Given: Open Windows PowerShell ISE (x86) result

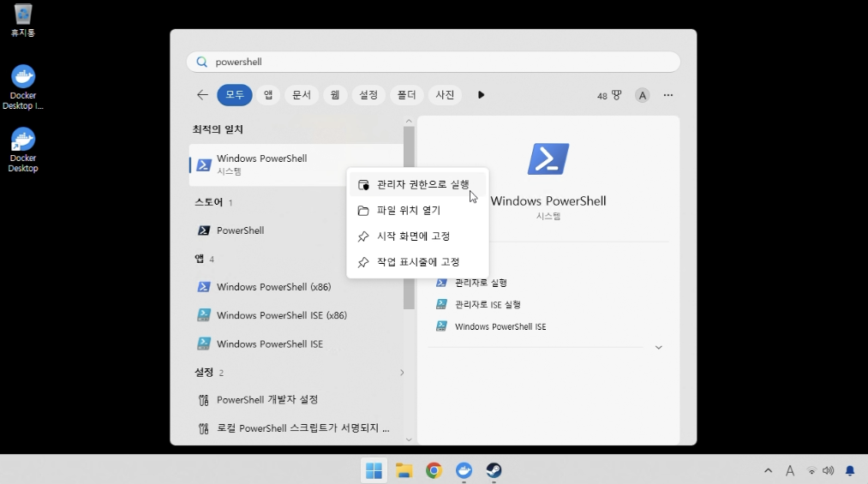Looking at the screenshot, I should [296, 315].
